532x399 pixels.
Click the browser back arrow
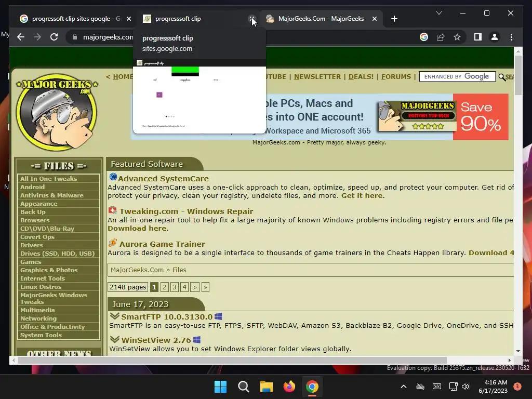[21, 37]
